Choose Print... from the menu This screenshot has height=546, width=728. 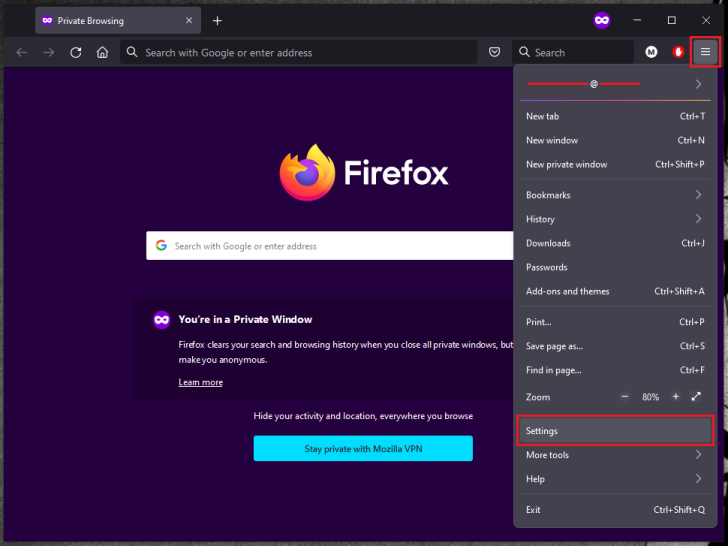click(615, 322)
